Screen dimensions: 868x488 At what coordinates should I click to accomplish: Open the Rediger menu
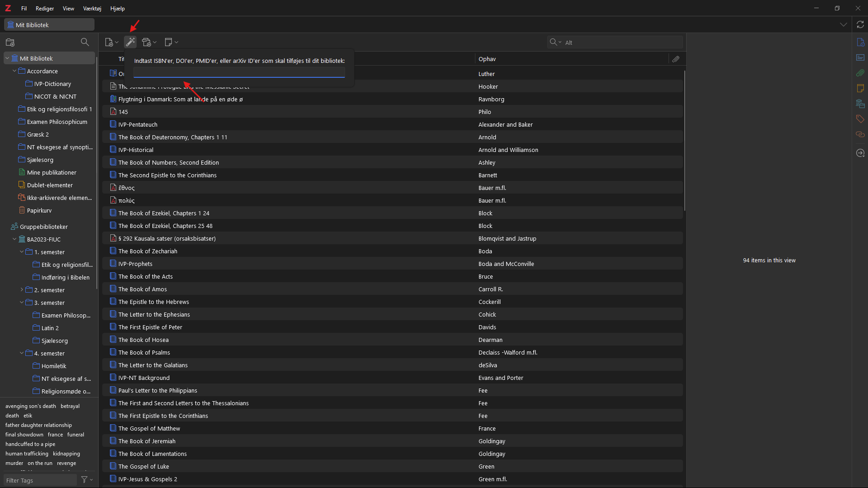(x=44, y=8)
